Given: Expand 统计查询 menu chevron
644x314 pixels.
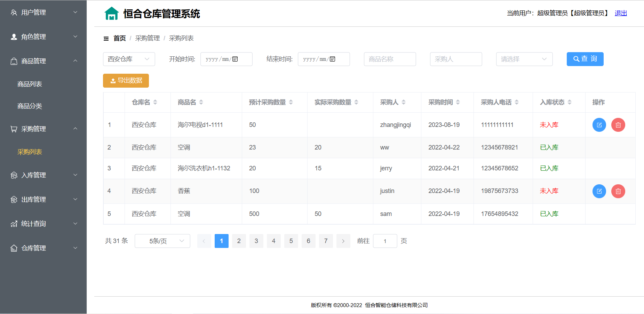Looking at the screenshot, I should click(x=75, y=224).
